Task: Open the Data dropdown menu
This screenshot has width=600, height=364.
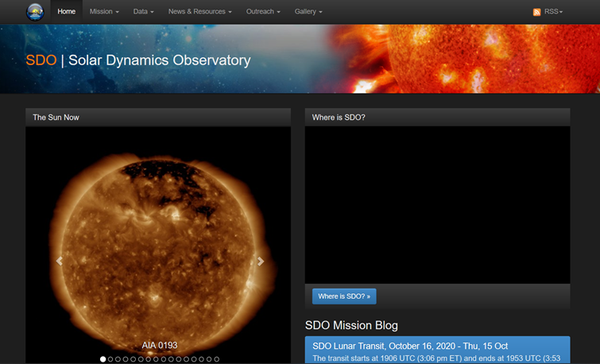Action: 144,11
